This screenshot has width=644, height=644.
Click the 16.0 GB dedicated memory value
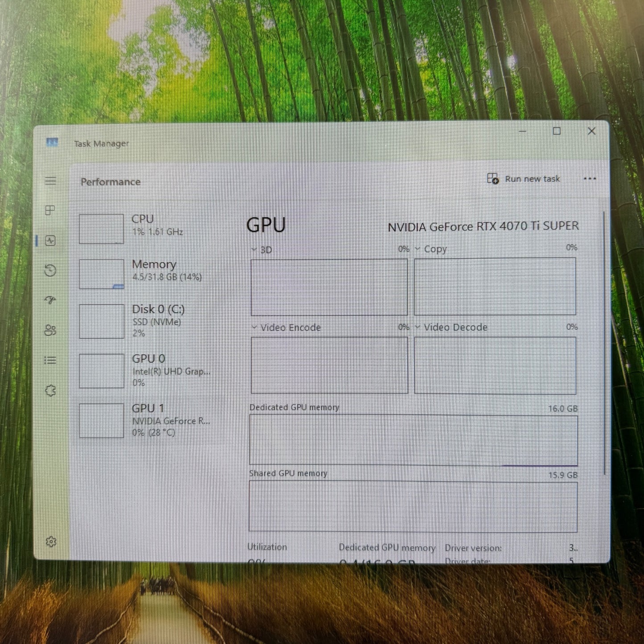tap(563, 408)
